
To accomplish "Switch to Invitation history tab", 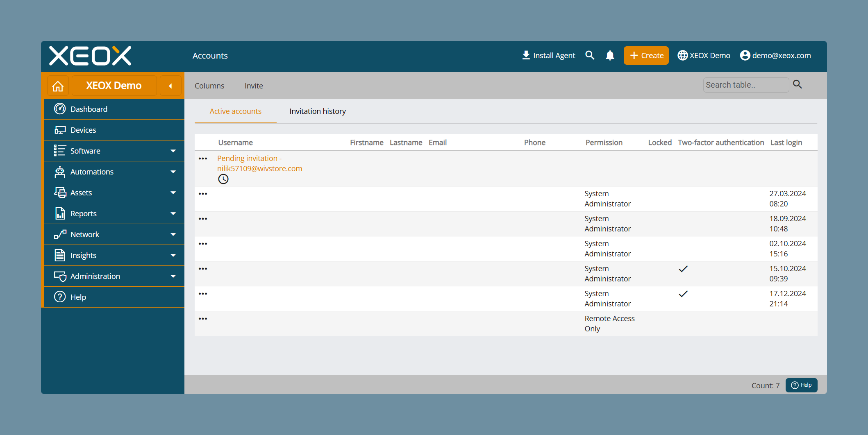I will pos(318,111).
